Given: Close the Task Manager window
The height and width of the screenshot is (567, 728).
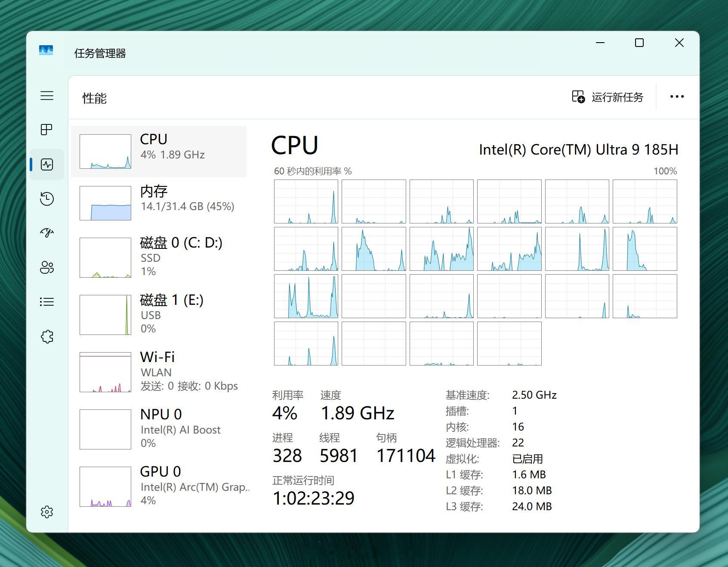Looking at the screenshot, I should (679, 43).
